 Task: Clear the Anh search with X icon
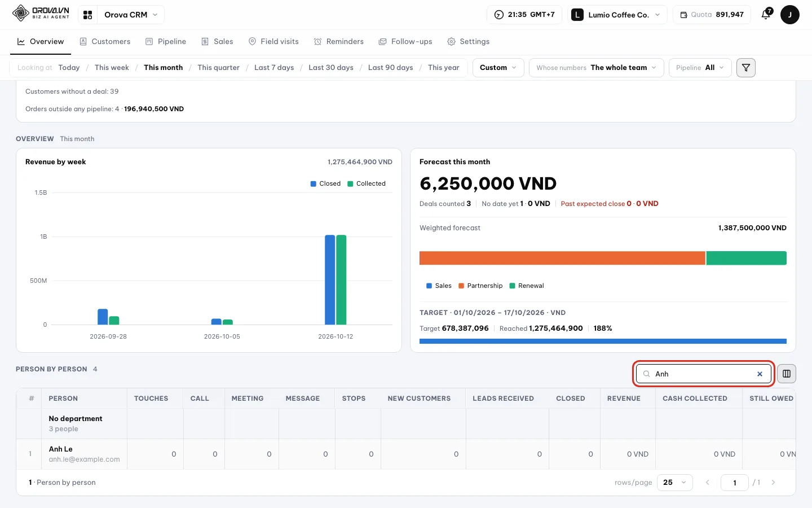pos(760,374)
